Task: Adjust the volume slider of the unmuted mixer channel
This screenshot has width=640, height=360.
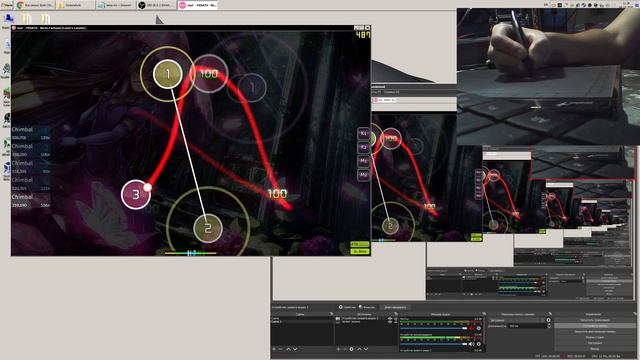Action: point(433,344)
